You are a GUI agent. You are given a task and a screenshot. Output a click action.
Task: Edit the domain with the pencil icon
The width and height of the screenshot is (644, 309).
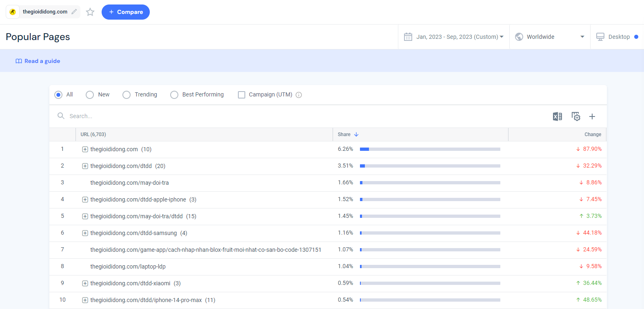74,12
